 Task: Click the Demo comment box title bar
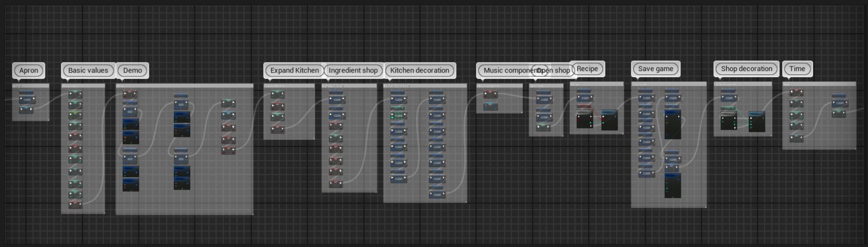point(184,86)
